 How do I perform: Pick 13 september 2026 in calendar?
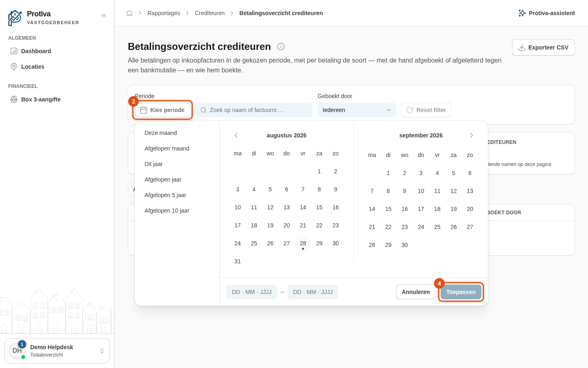click(x=470, y=191)
